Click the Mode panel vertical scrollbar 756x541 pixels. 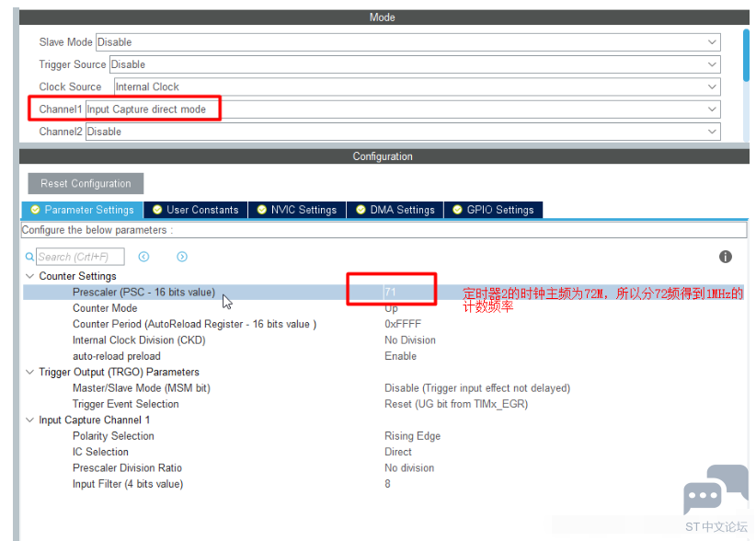click(x=746, y=55)
